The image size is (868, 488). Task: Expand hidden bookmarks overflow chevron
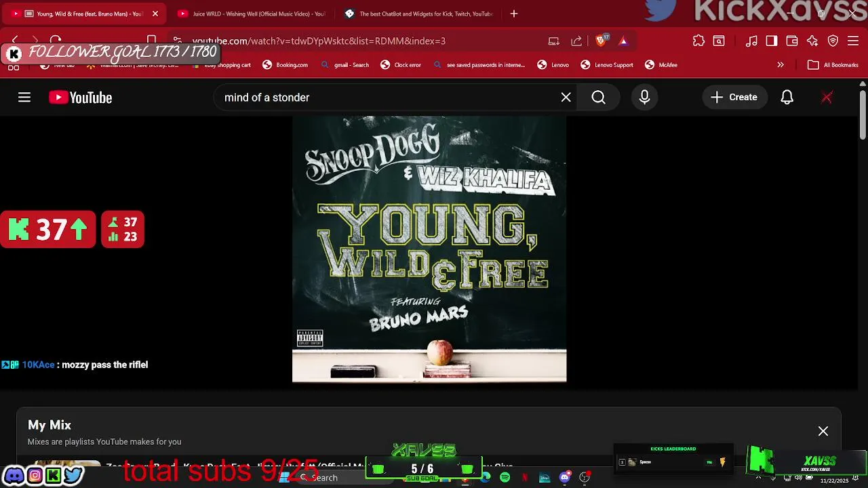point(781,65)
